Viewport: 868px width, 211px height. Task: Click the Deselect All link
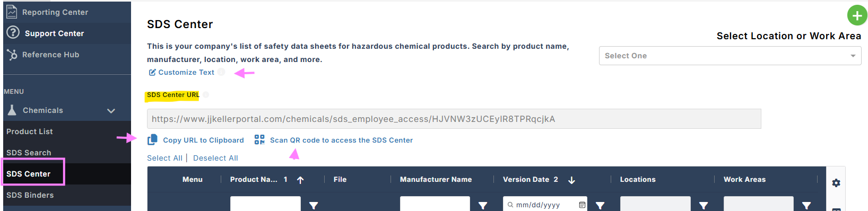pyautogui.click(x=215, y=158)
